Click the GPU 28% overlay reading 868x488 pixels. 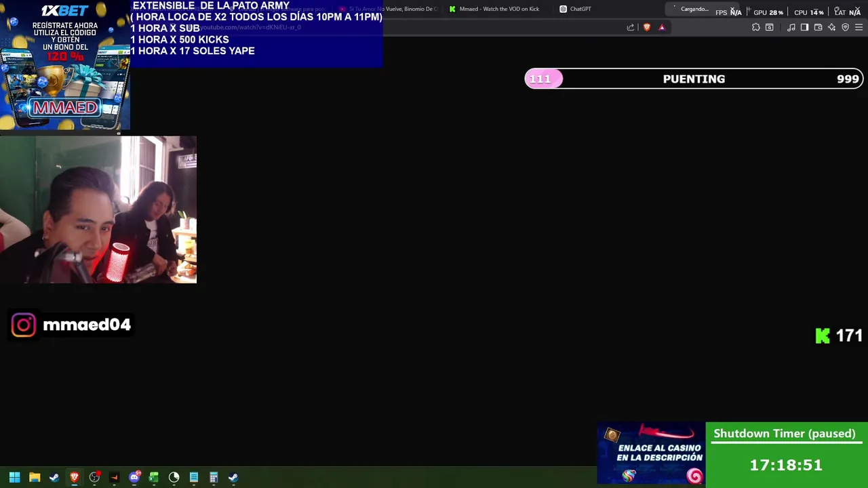[x=768, y=12]
